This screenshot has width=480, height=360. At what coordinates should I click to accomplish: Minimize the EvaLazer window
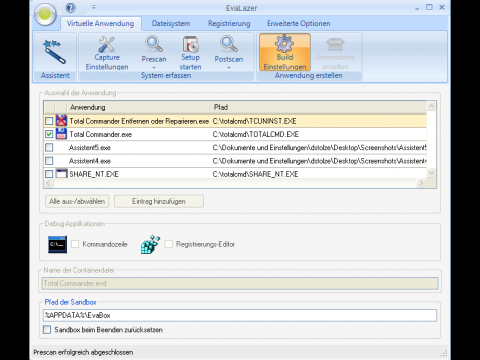pyautogui.click(x=417, y=8)
